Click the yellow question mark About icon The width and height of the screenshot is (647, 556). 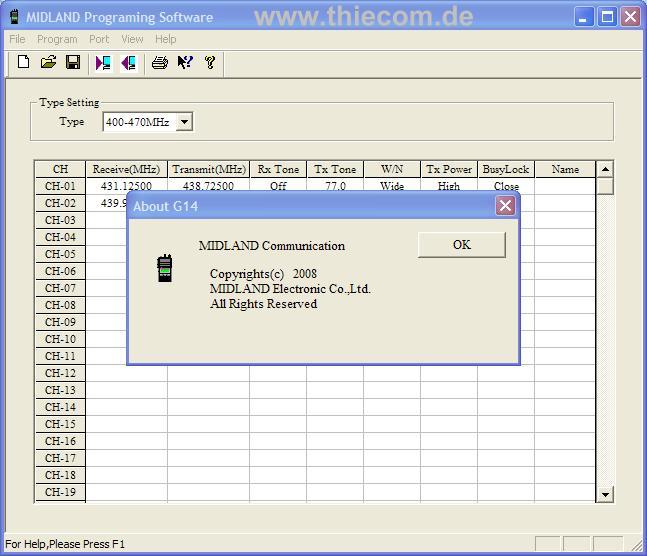[x=210, y=63]
